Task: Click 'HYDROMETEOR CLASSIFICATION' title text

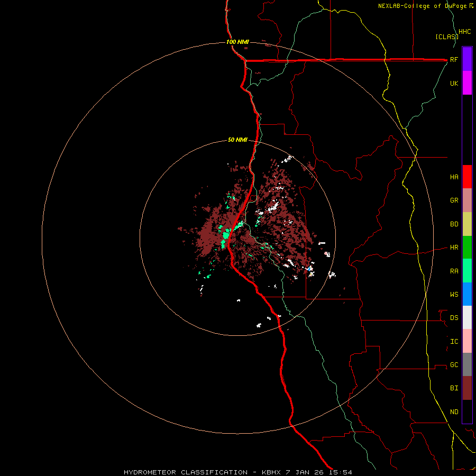Action: click(x=186, y=472)
